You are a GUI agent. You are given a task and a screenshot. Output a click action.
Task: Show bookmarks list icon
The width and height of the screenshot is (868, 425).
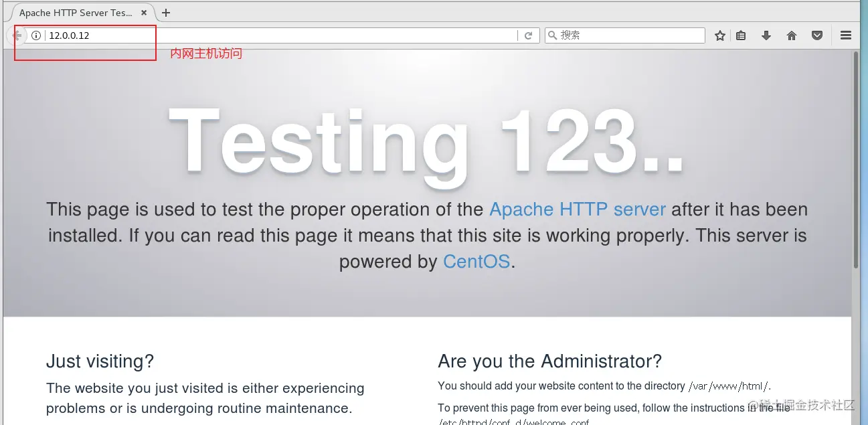(x=741, y=35)
